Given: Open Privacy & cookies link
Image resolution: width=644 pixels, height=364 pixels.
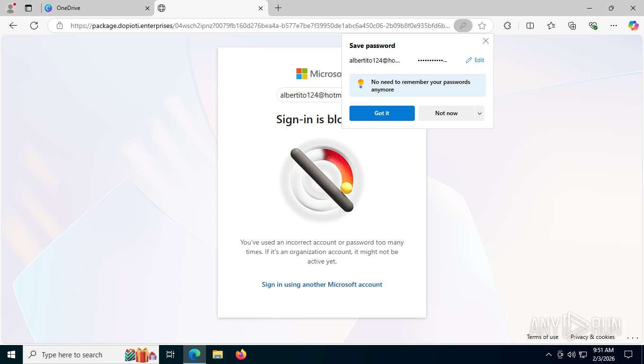Looking at the screenshot, I should pos(592,337).
